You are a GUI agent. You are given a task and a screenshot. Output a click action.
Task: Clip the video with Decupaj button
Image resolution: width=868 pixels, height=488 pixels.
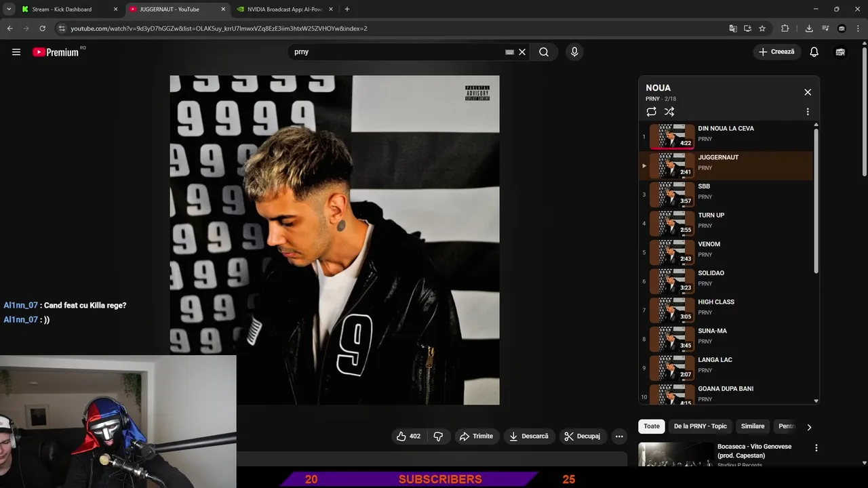(583, 436)
